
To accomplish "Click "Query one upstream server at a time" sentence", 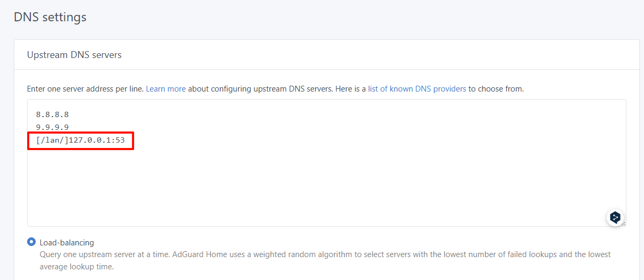I will (104, 254).
